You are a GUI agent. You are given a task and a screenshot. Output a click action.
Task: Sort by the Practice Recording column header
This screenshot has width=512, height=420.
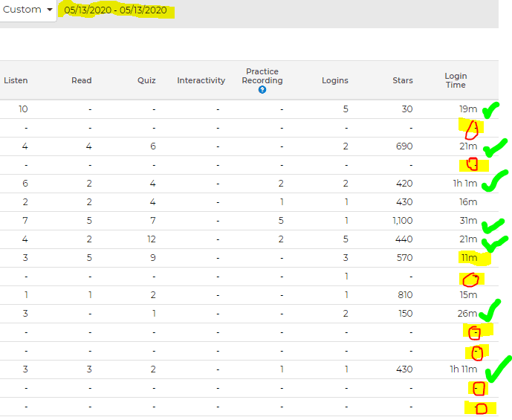(262, 76)
